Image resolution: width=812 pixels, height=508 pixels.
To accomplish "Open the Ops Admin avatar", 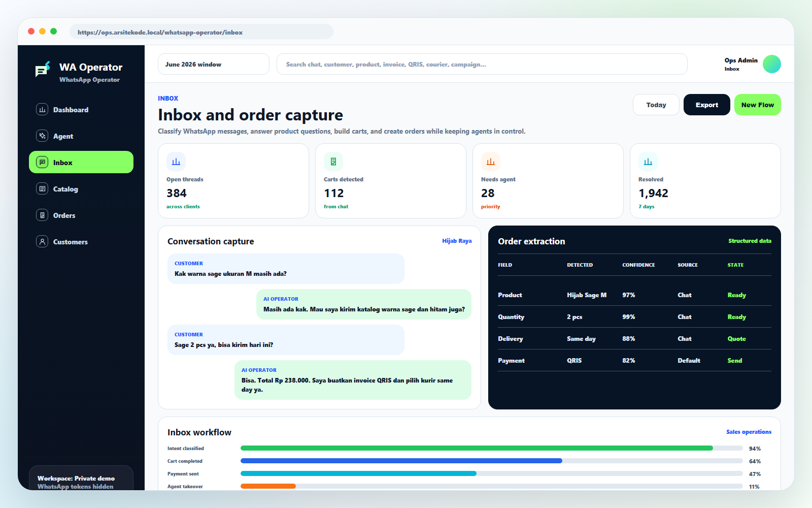I will 772,64.
